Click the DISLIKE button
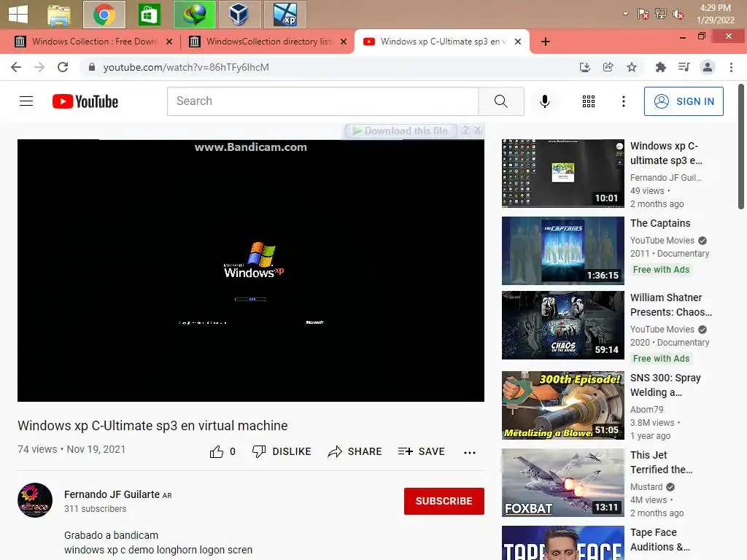This screenshot has width=747, height=560. pyautogui.click(x=282, y=451)
